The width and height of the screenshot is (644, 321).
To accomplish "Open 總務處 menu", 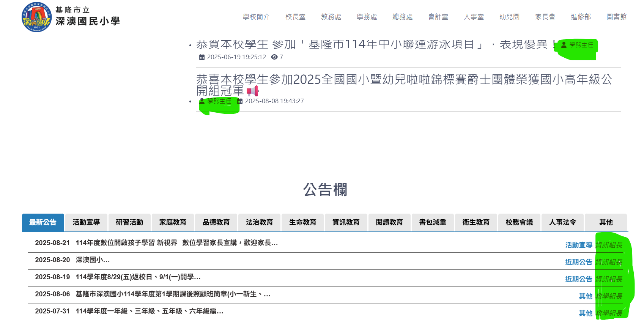I will (403, 17).
